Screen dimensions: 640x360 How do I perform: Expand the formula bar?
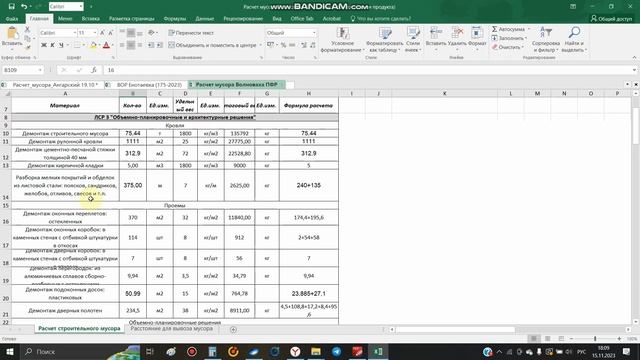tap(634, 70)
